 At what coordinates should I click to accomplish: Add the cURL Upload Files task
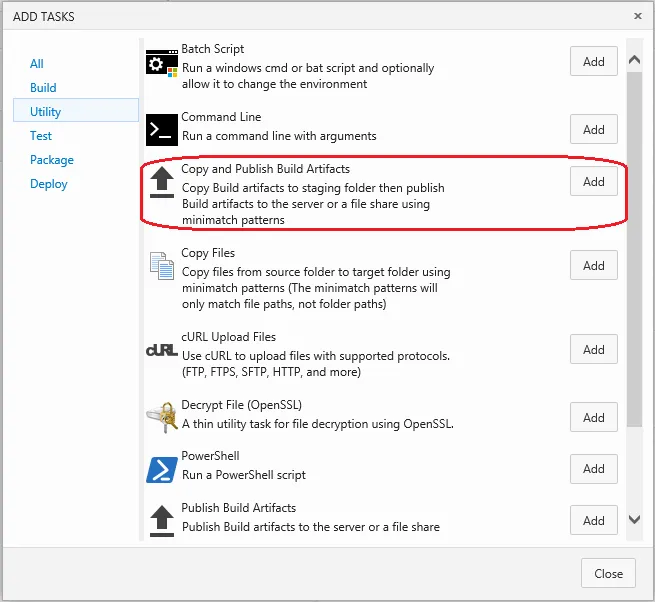(594, 349)
